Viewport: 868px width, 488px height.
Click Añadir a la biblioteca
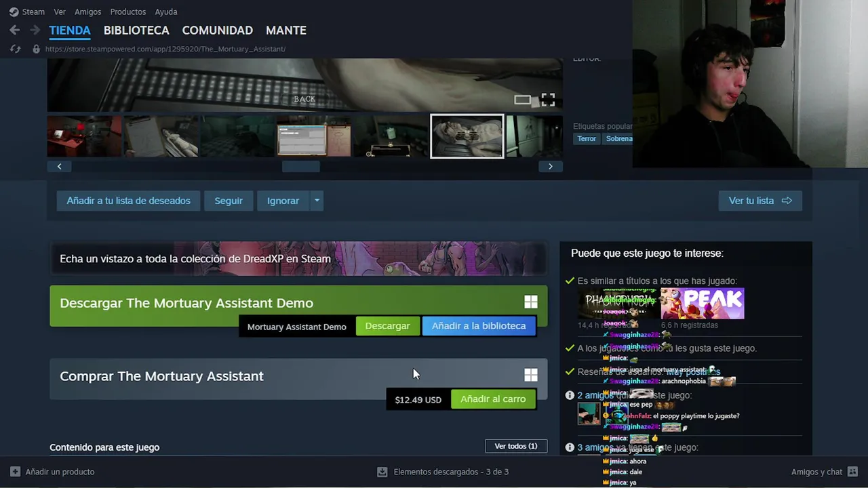tap(479, 326)
